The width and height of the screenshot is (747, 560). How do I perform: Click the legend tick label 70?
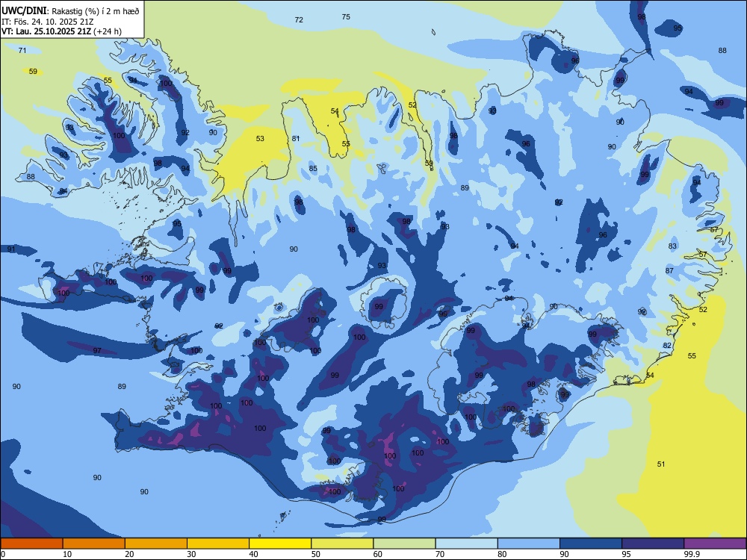440,554
